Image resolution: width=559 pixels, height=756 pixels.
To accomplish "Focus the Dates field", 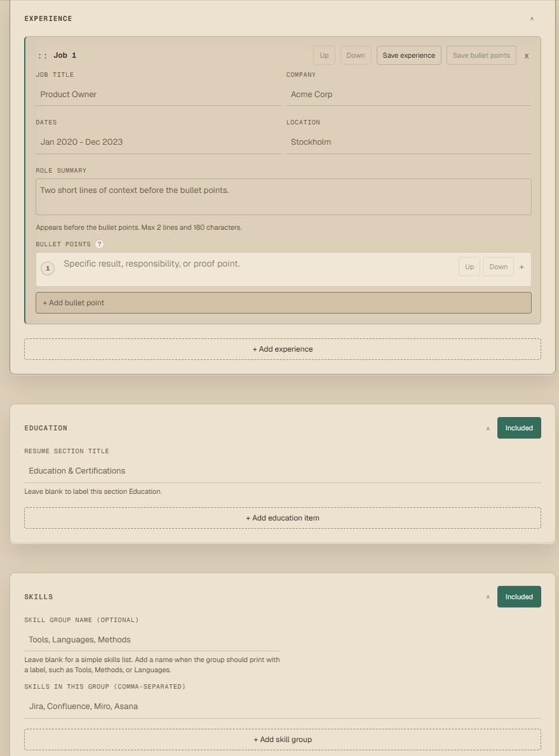I will point(158,142).
